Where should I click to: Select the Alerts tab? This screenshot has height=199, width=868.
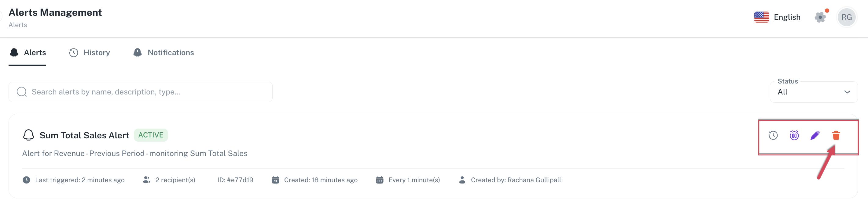tap(28, 52)
